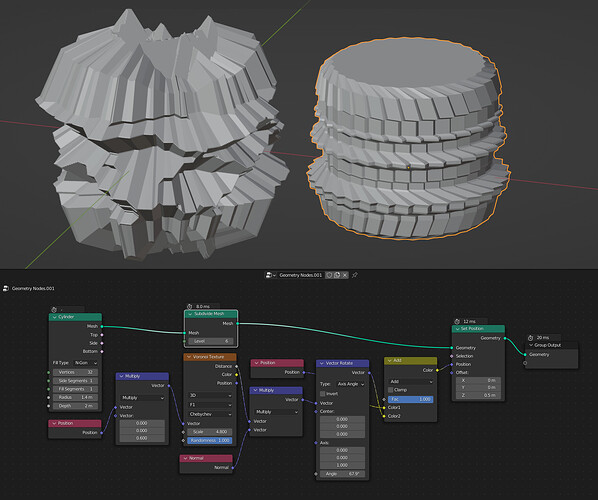
Task: Click Cylinder node's Side output socket
Action: pyautogui.click(x=102, y=343)
